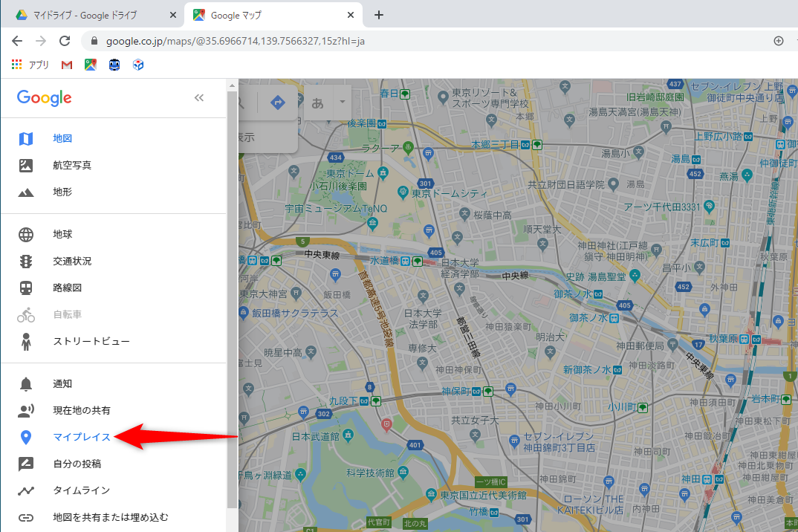Open the 通知 notifications panel
Viewport: 798px width, 532px height.
click(62, 383)
